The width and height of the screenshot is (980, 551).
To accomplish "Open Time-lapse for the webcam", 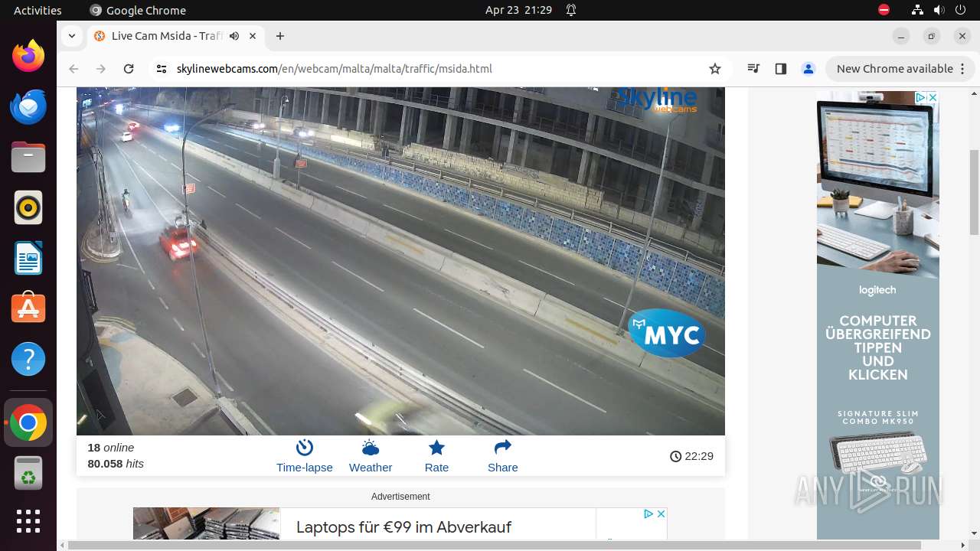I will coord(304,456).
